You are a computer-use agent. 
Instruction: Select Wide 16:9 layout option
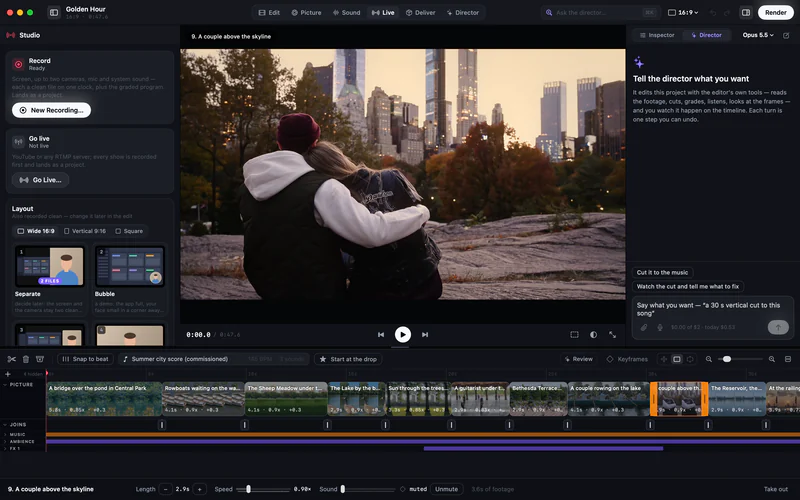pos(36,231)
